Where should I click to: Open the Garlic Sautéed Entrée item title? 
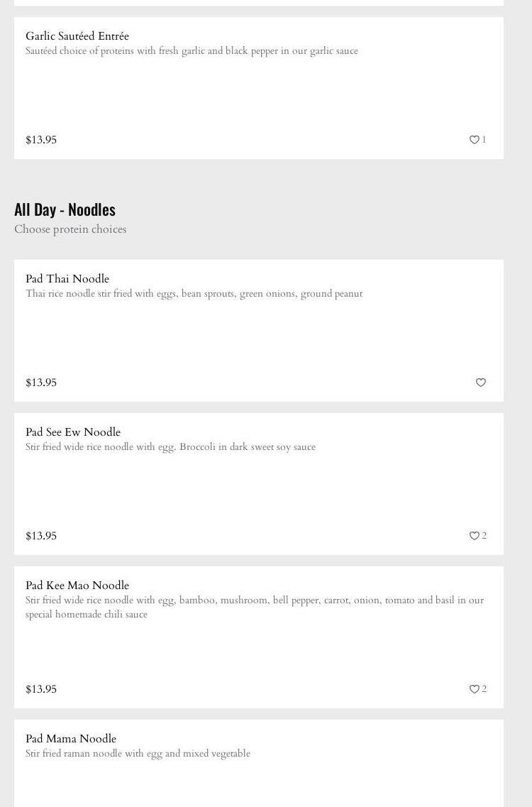point(77,36)
